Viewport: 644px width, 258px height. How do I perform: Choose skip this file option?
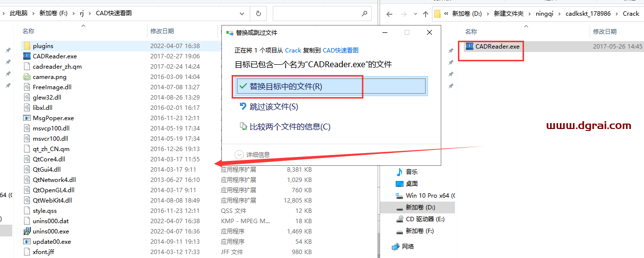[x=274, y=106]
